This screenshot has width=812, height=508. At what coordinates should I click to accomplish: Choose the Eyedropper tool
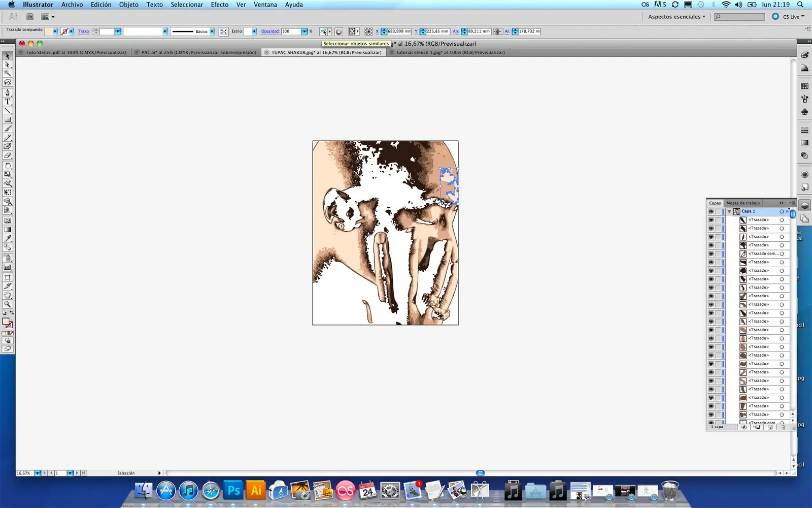pos(8,239)
